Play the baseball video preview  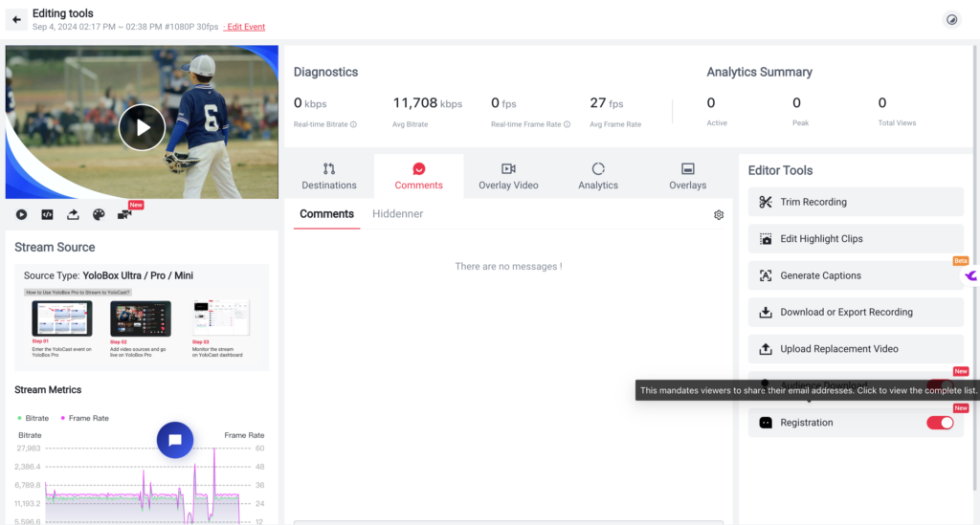coord(142,127)
